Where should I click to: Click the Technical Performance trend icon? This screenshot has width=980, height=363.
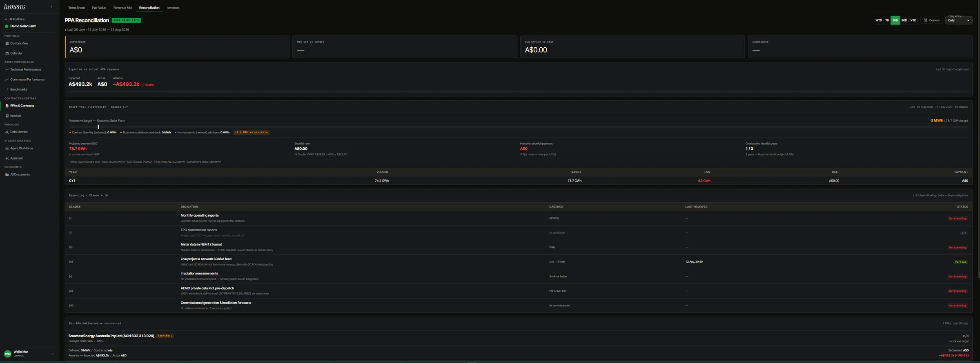tap(7, 70)
